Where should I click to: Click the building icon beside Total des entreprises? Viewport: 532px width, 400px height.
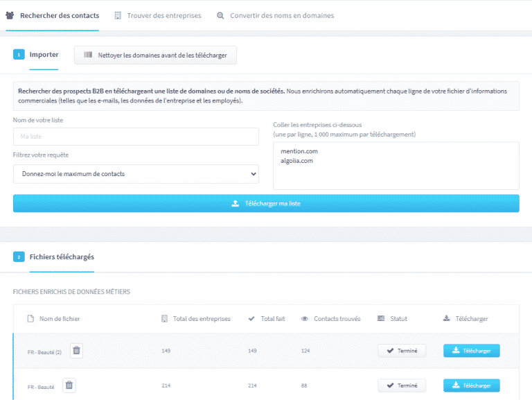pos(165,318)
